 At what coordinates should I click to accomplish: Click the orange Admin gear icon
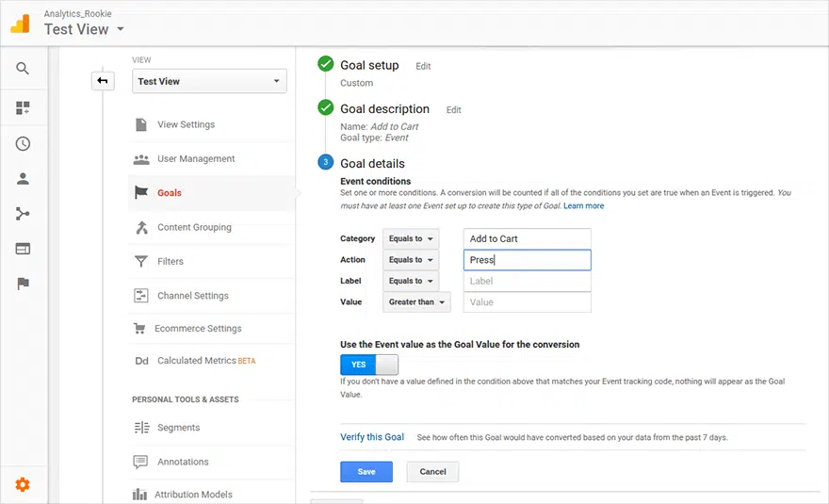tap(23, 484)
